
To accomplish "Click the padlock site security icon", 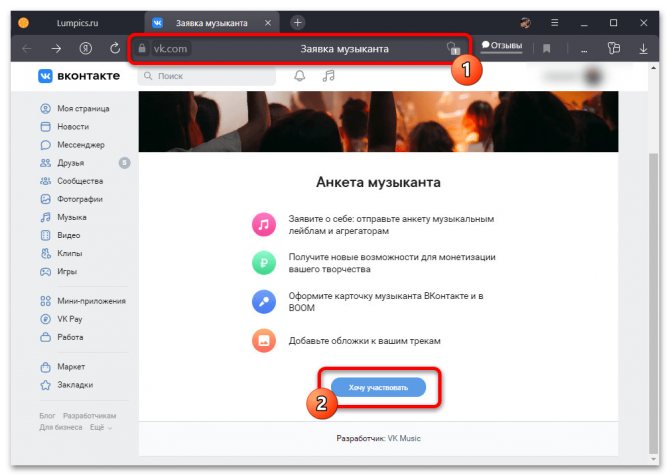I will click(142, 48).
